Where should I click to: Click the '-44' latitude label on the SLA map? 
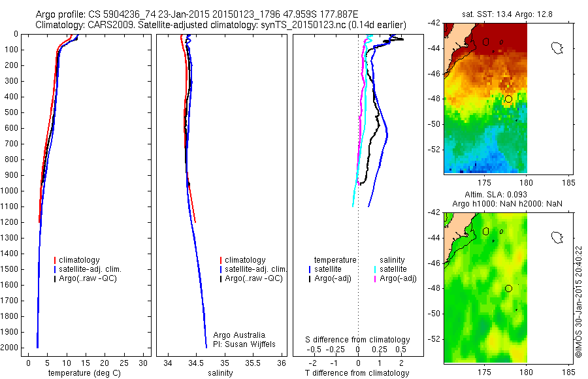[434, 238]
